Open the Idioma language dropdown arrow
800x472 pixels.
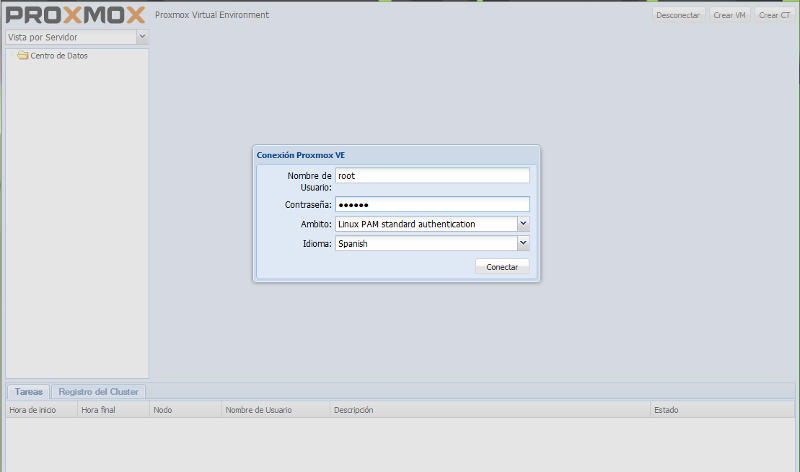[523, 243]
